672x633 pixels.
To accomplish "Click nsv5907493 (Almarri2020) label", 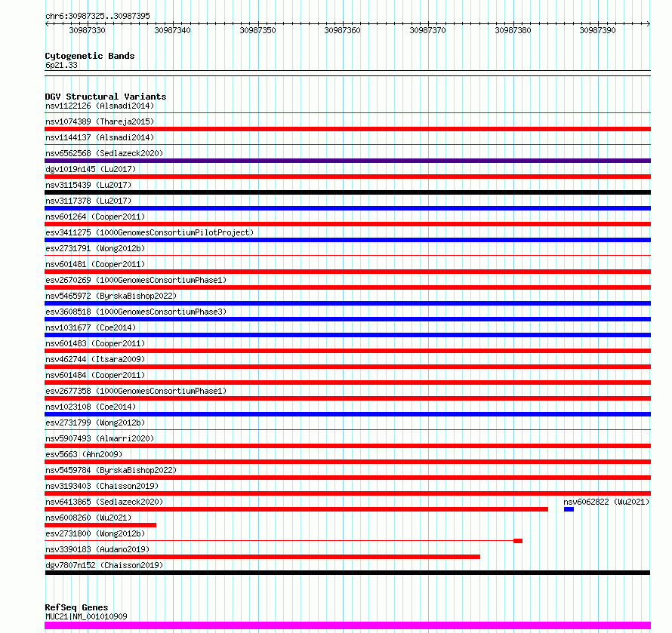I will (100, 438).
